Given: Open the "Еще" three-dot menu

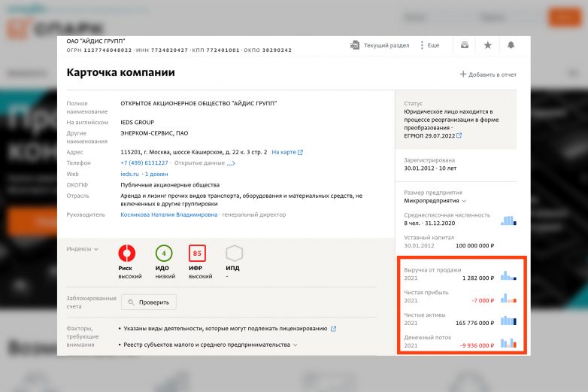Looking at the screenshot, I should pyautogui.click(x=422, y=45).
